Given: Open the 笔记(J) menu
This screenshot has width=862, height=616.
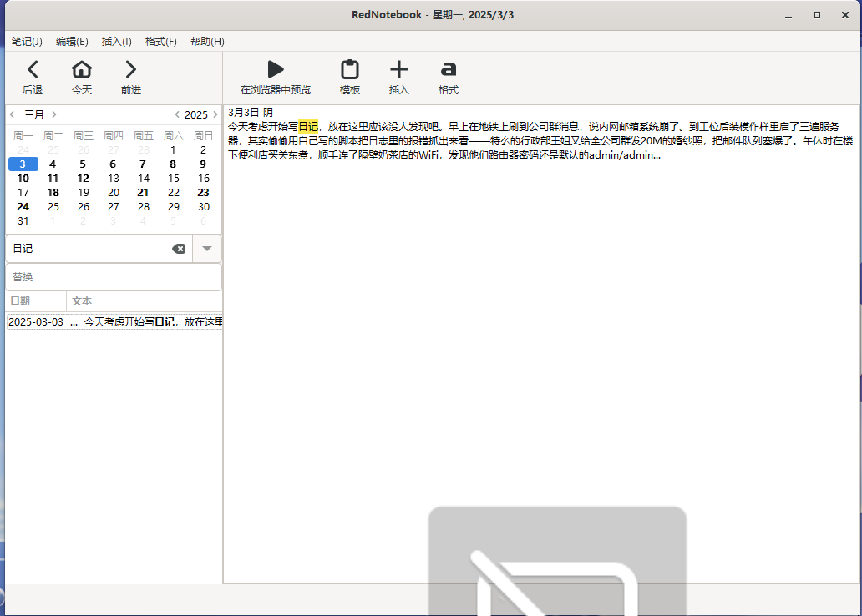Looking at the screenshot, I should [27, 42].
